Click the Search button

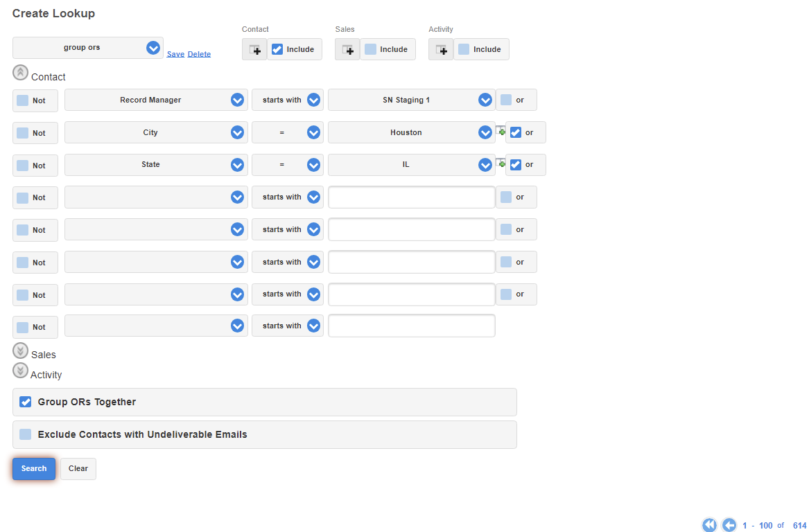click(x=34, y=469)
